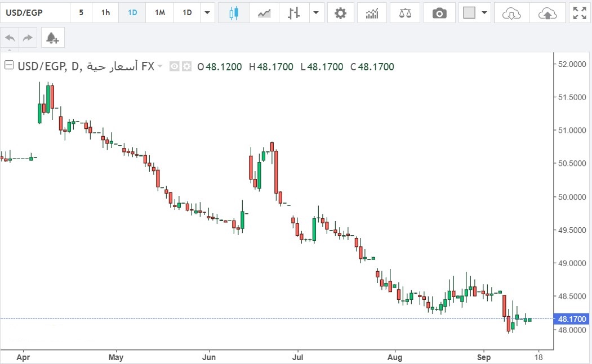Switch to the 1M interval
Image resolution: width=592 pixels, height=364 pixels.
(x=160, y=13)
